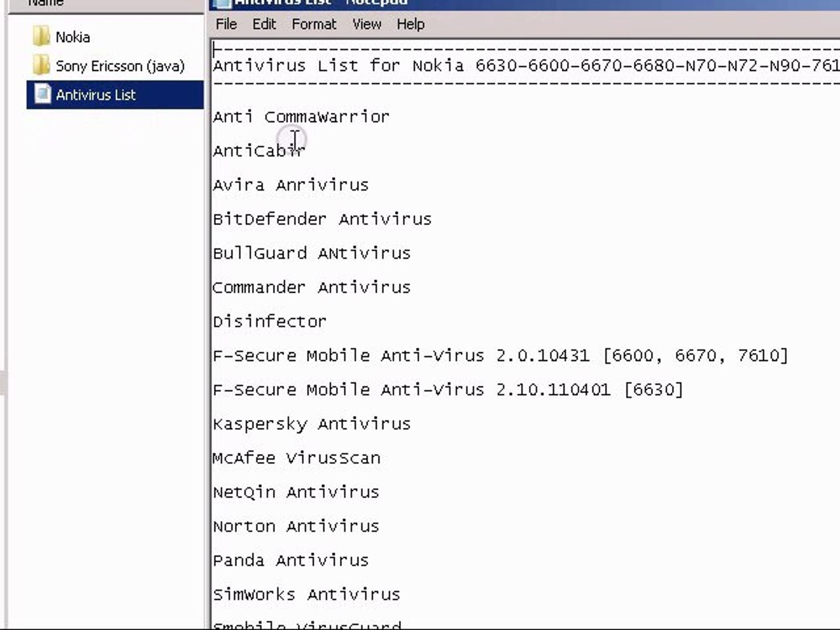Click the Disinfector line

tap(269, 321)
